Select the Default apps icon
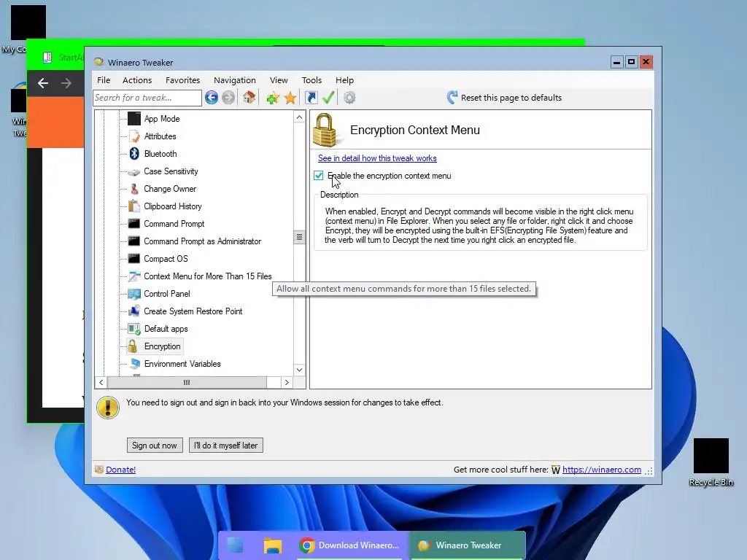Screen dimensions: 747x560 (x=134, y=329)
